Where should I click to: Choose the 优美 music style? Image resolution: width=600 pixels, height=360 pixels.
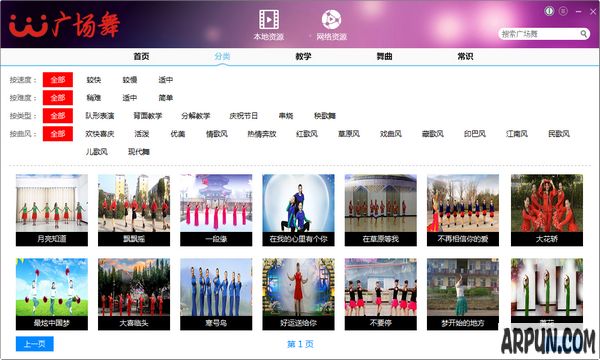tap(178, 134)
